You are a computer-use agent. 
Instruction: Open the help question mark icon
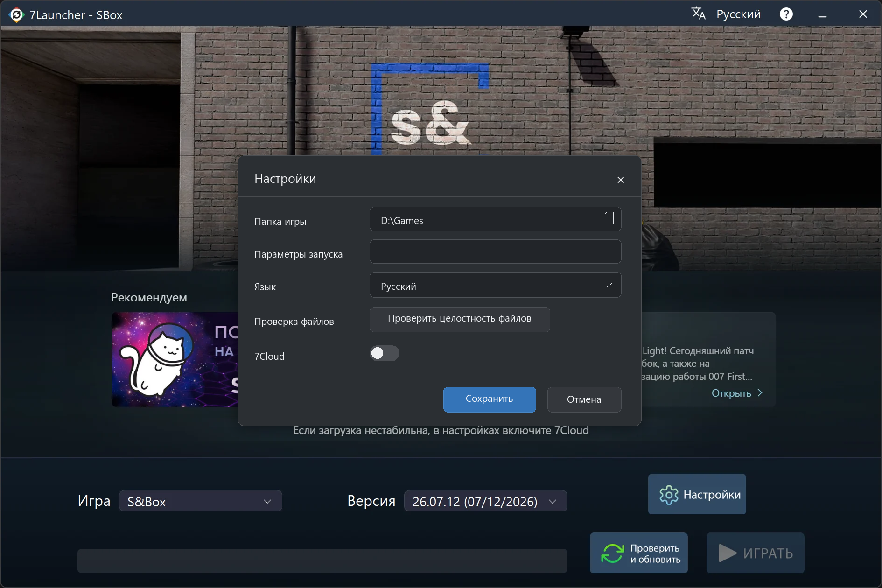click(786, 14)
